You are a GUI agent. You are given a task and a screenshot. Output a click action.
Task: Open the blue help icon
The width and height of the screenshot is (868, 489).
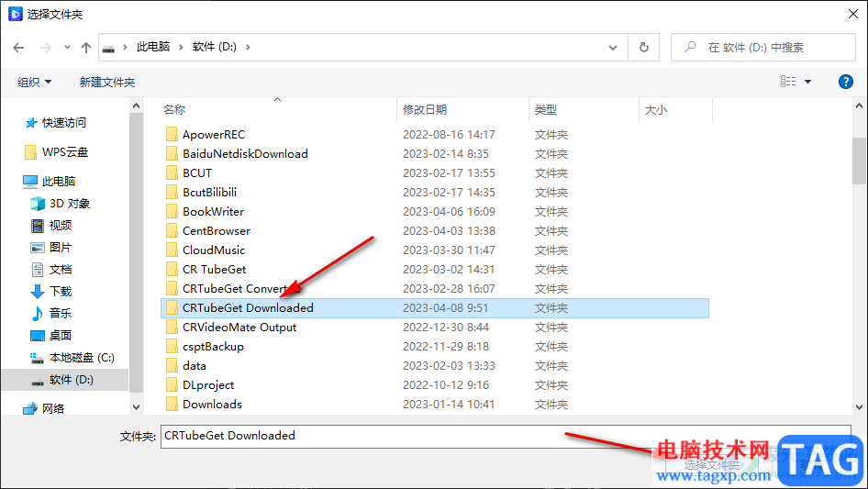845,82
